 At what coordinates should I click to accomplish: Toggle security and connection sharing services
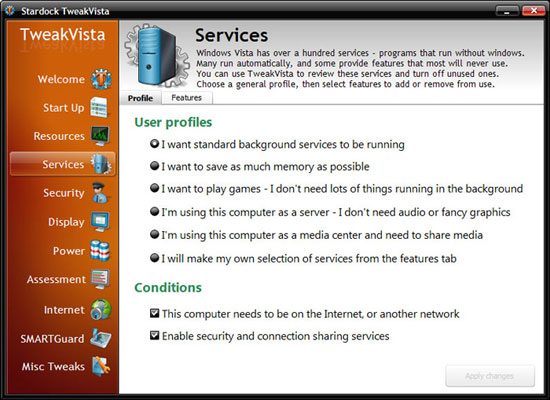(269, 336)
